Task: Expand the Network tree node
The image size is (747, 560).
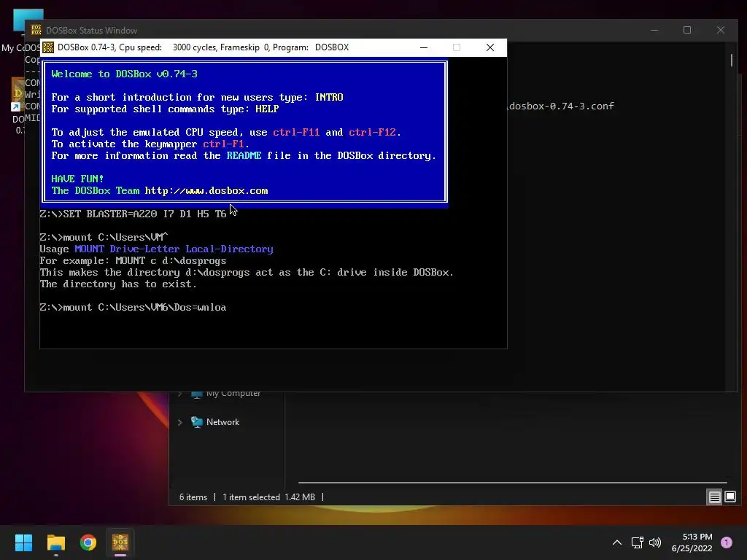Action: click(180, 422)
